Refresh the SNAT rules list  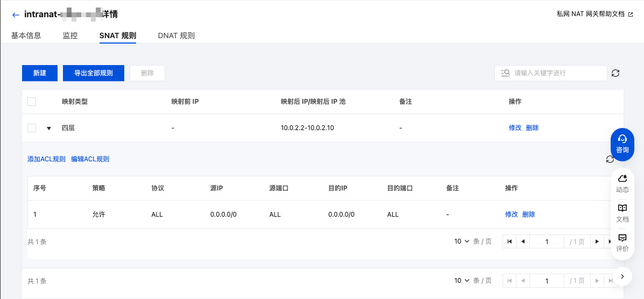pyautogui.click(x=615, y=73)
